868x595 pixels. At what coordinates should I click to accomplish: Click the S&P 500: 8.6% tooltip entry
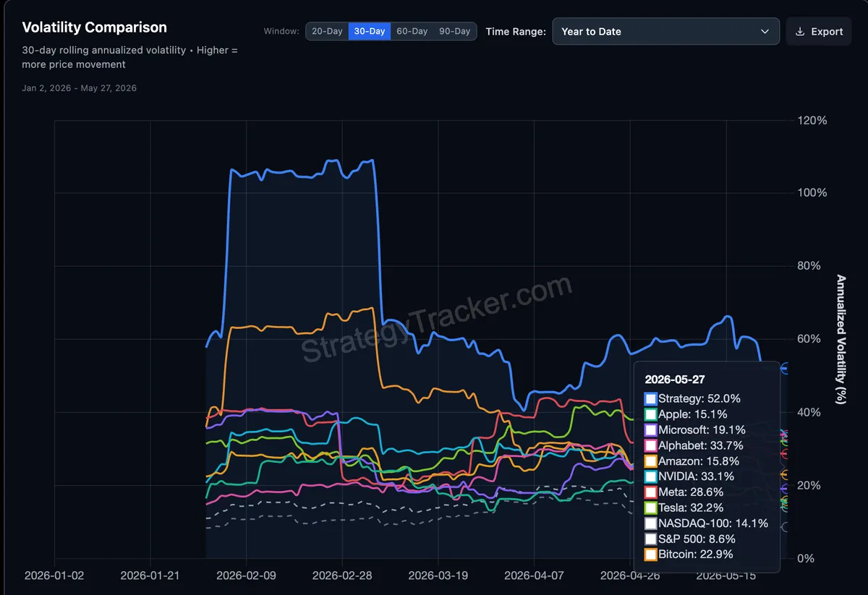coord(690,539)
